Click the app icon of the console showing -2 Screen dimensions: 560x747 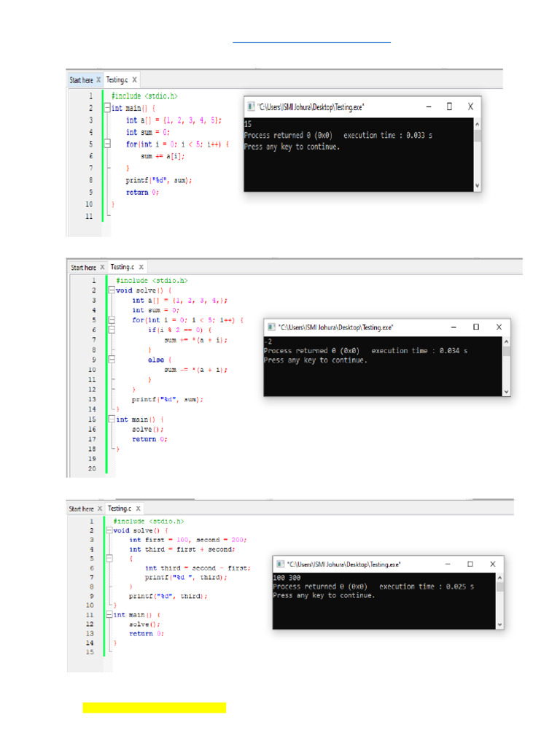click(x=271, y=327)
